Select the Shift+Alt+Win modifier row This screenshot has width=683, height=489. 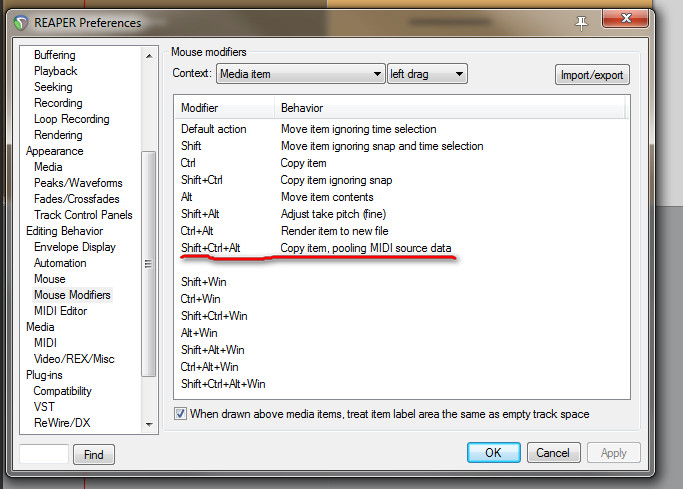[x=401, y=350]
